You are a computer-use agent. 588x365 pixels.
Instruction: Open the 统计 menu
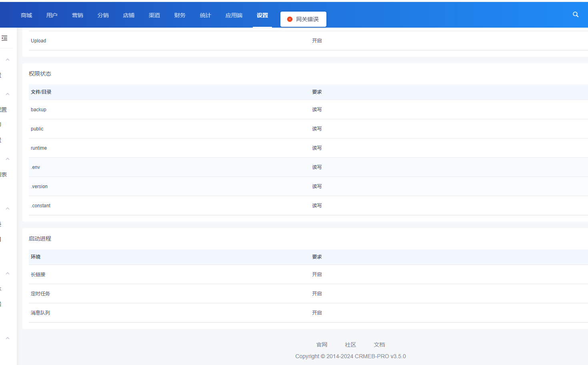[x=206, y=15]
